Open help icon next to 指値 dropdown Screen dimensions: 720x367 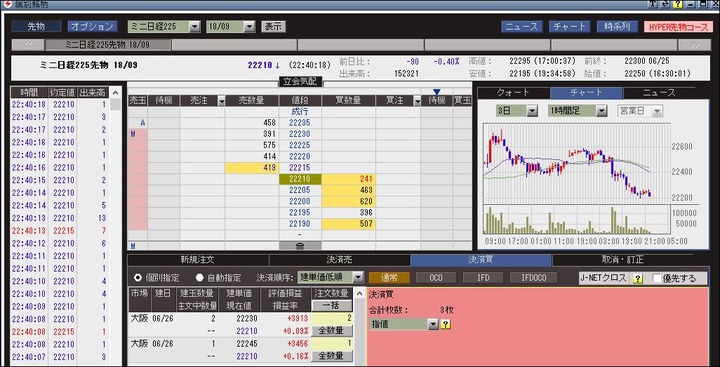pos(446,324)
